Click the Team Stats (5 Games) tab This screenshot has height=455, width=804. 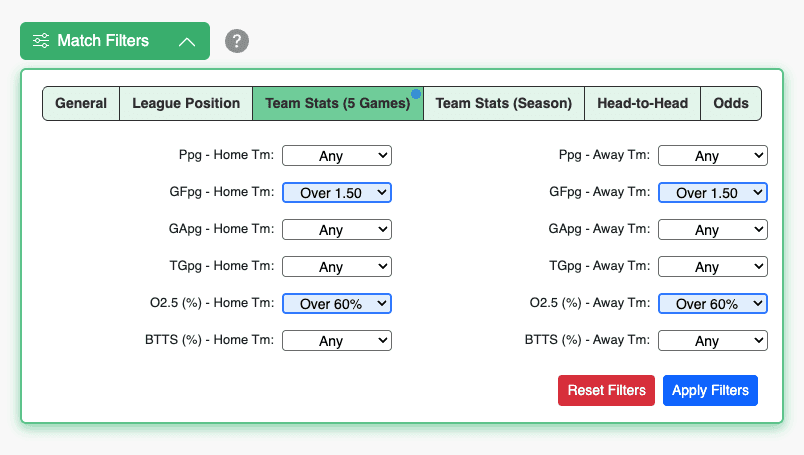pos(338,103)
